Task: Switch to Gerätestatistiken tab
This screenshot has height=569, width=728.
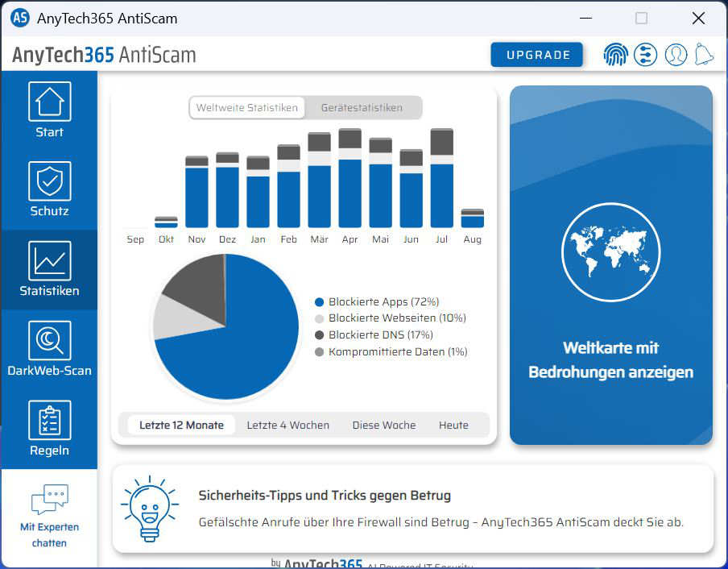Action: click(x=362, y=108)
